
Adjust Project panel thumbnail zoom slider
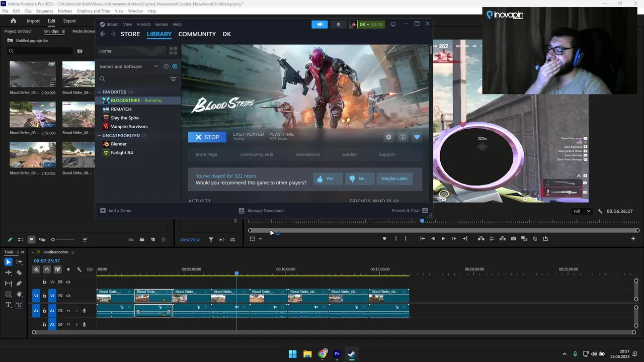[63, 240]
